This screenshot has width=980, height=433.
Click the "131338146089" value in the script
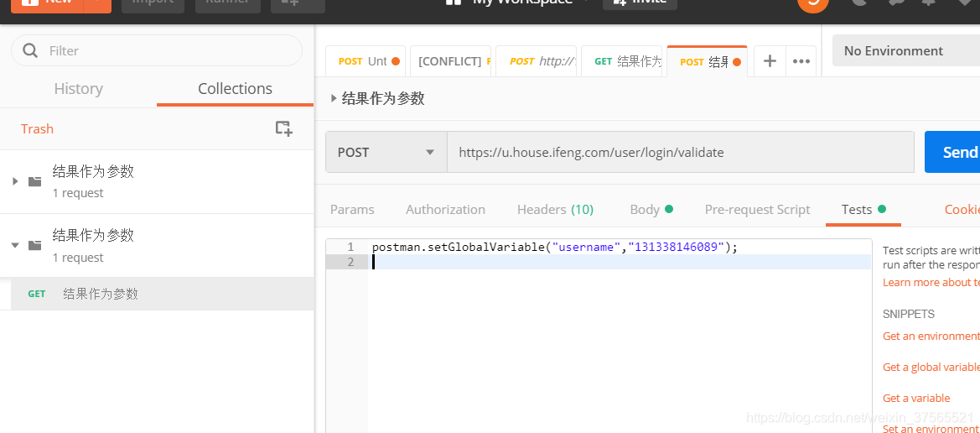coord(677,248)
